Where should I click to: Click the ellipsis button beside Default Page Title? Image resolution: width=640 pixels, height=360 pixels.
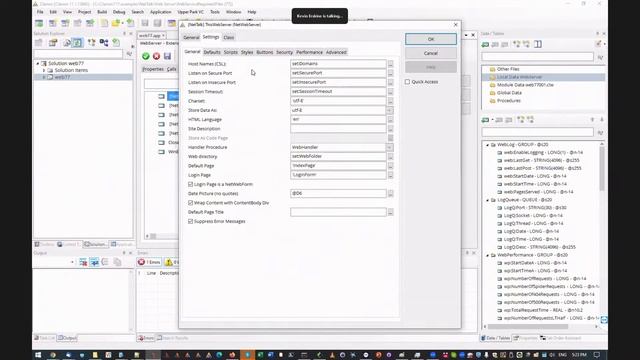391,212
